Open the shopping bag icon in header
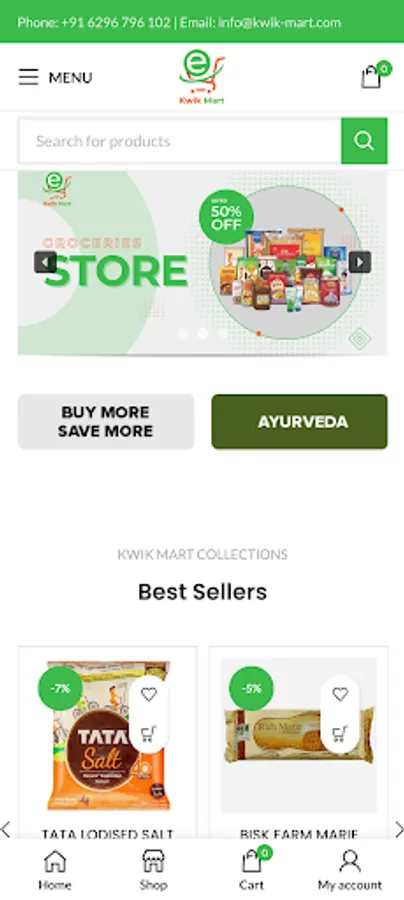The height and width of the screenshot is (900, 404). pyautogui.click(x=371, y=77)
